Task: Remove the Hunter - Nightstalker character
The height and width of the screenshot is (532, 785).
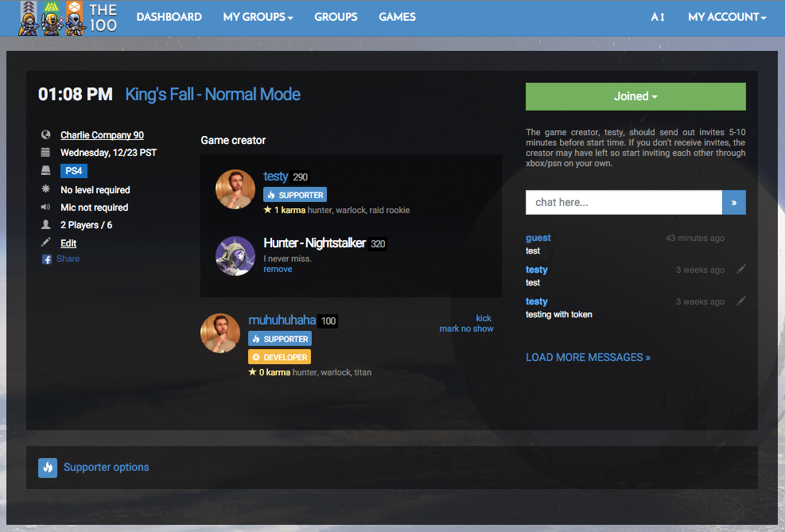Action: [x=278, y=270]
